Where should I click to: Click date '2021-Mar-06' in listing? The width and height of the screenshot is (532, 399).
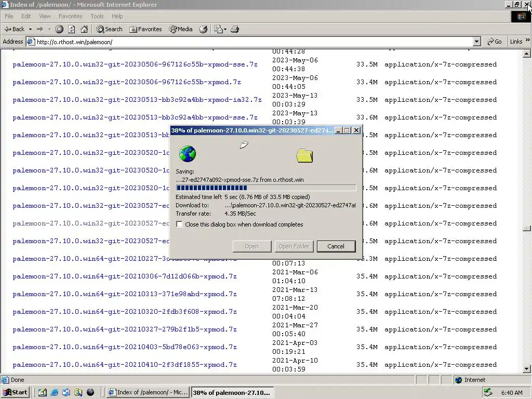coord(295,272)
